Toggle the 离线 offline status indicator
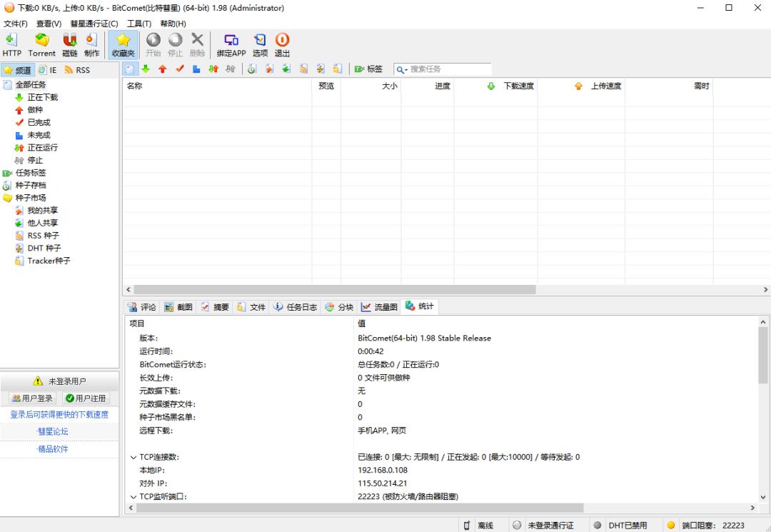The height and width of the screenshot is (532, 771). (x=480, y=524)
